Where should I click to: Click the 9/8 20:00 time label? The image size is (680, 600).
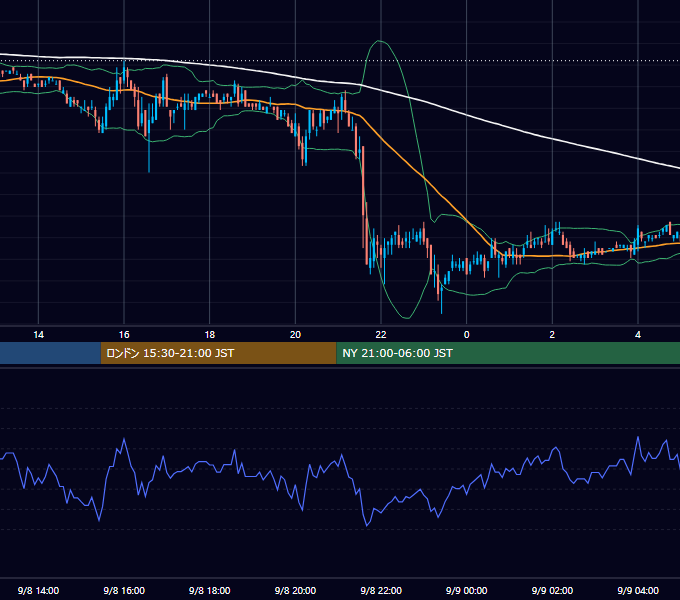tap(295, 590)
